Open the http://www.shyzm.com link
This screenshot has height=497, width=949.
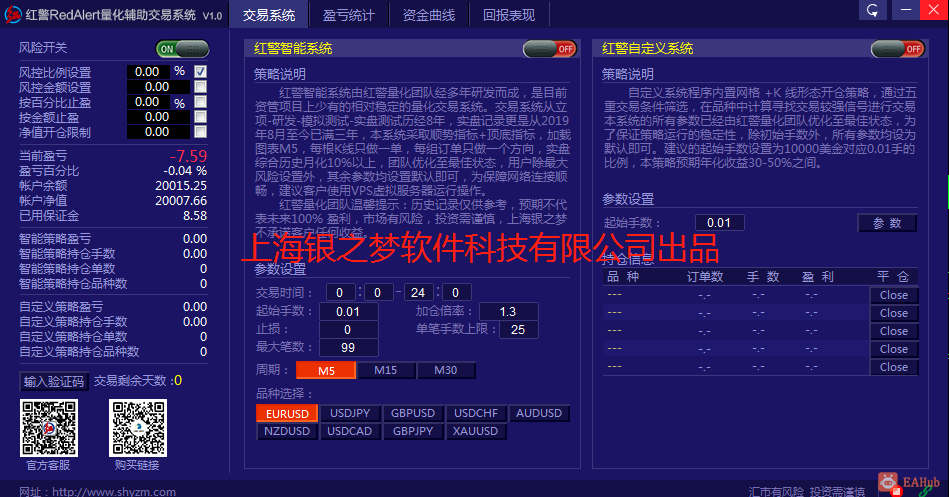[114, 492]
